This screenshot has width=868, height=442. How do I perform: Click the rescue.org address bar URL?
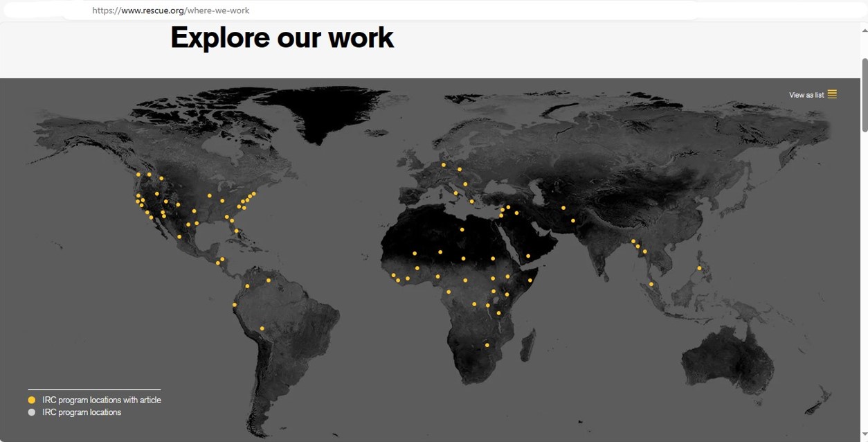[171, 10]
